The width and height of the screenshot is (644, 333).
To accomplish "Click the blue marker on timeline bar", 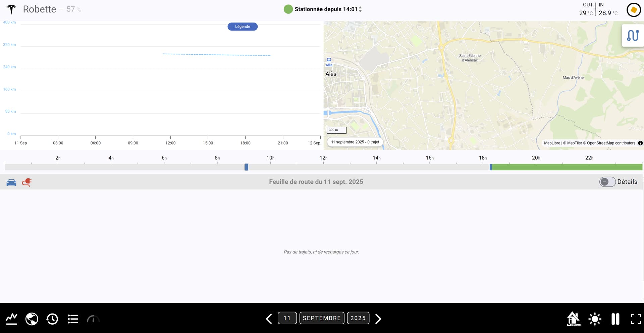I will 246,167.
